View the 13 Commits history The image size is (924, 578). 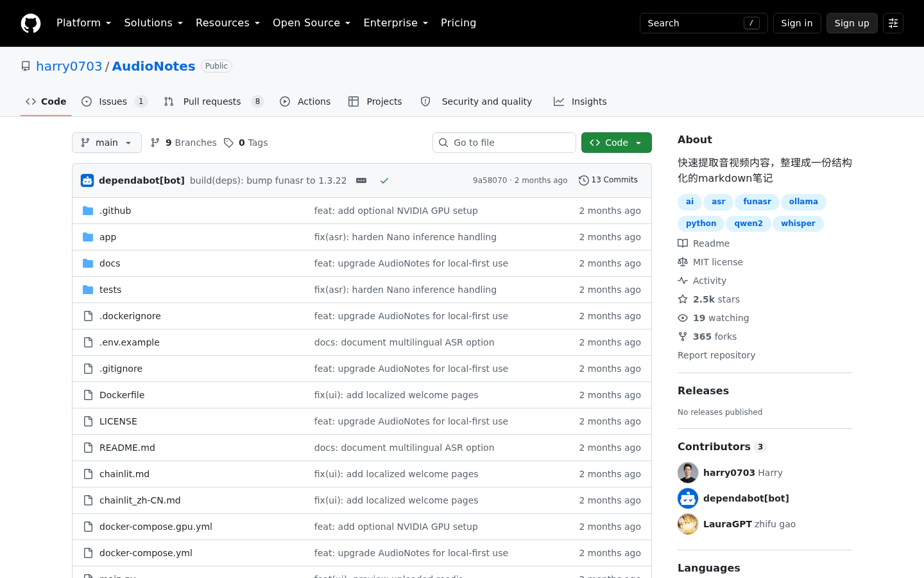608,180
